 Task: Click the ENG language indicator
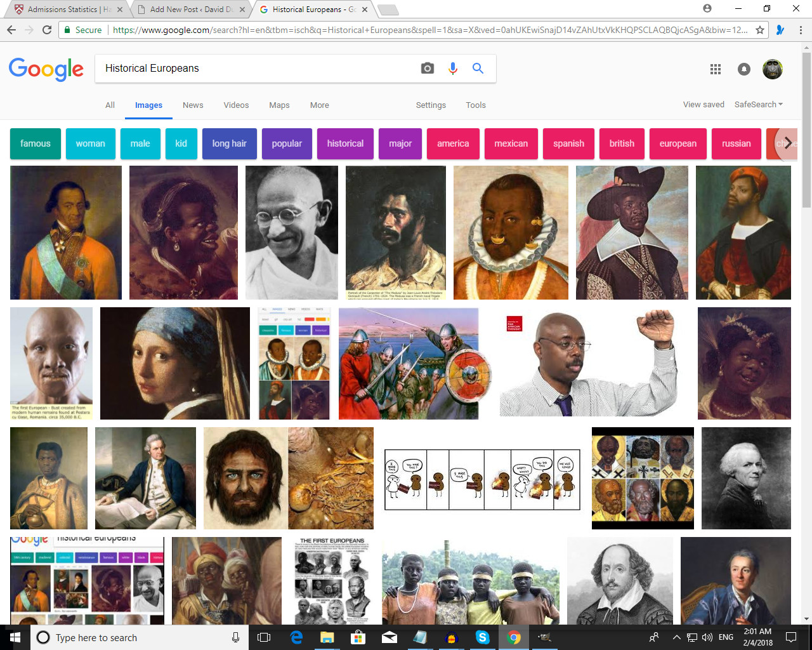click(x=726, y=637)
